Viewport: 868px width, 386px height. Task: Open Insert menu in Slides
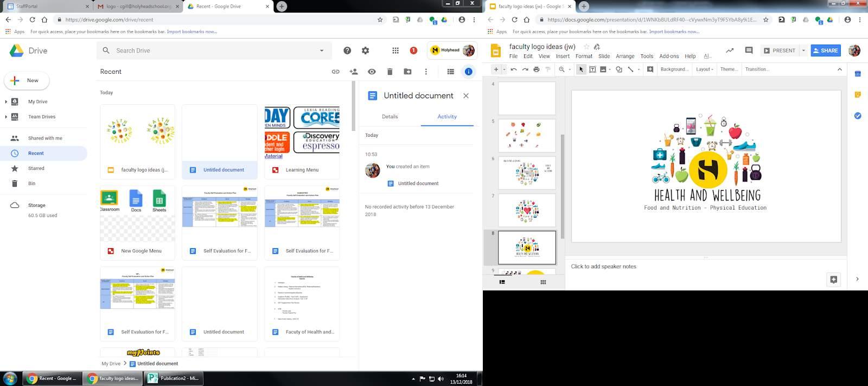(x=563, y=56)
